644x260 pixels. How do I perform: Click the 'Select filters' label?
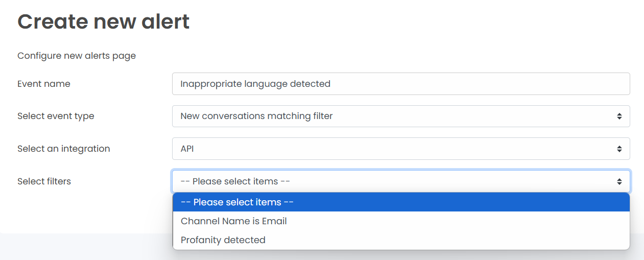44,181
